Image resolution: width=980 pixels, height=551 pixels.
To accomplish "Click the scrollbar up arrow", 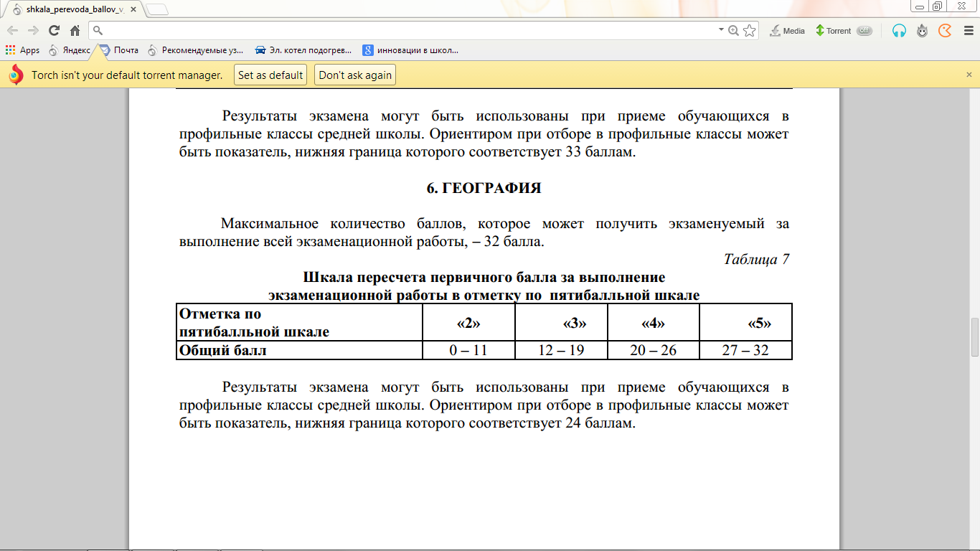I will (975, 92).
